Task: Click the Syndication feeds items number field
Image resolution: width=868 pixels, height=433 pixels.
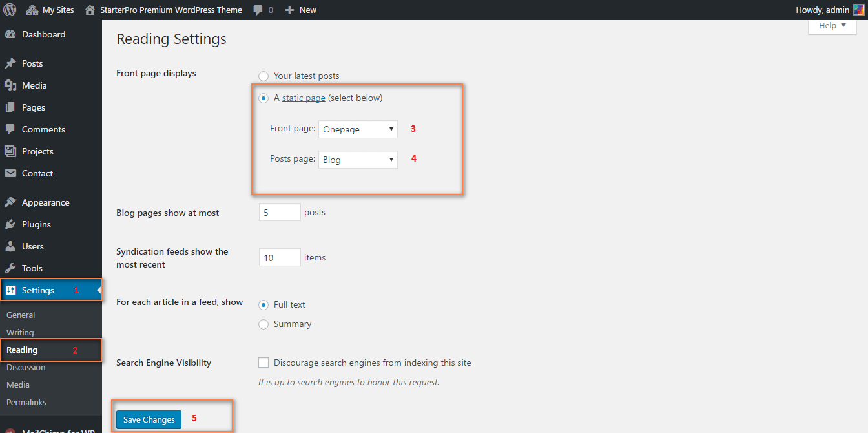Action: (280, 257)
